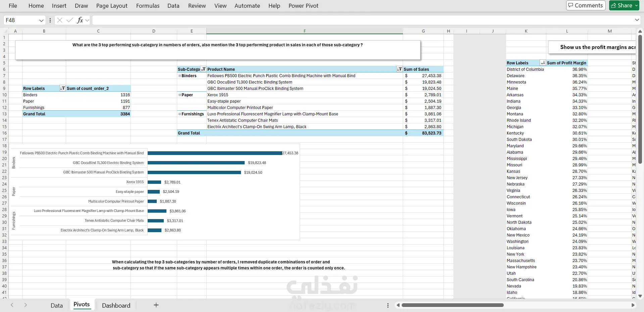Open the View ribbon tab
This screenshot has width=644, height=312.
click(x=220, y=6)
